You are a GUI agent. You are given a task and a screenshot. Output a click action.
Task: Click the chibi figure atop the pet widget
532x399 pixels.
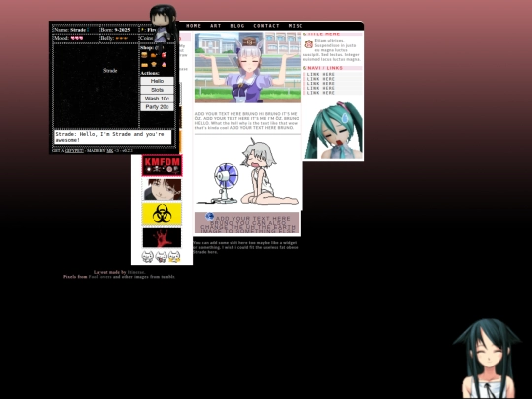click(x=164, y=24)
